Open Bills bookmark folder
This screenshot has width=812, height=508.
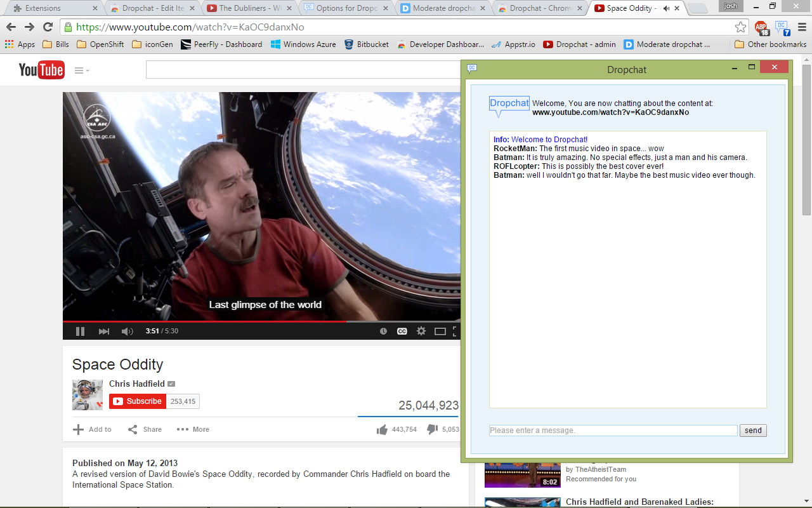click(56, 44)
